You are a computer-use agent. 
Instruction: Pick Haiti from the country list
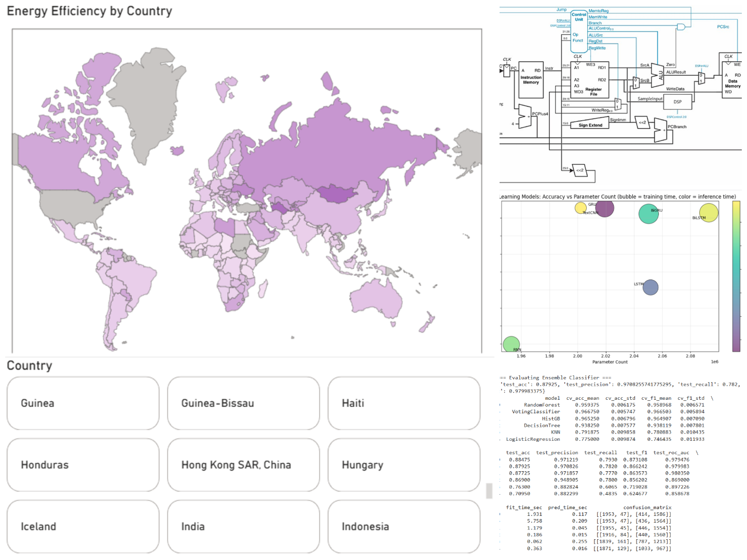point(404,403)
